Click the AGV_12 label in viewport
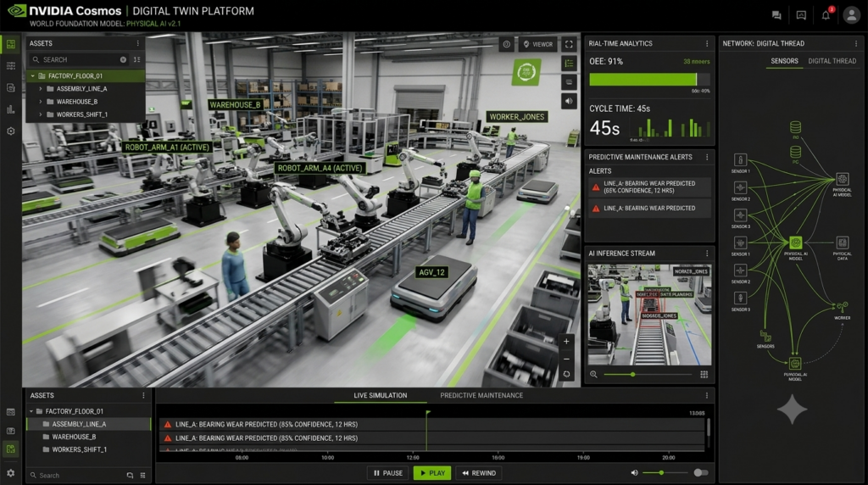The image size is (868, 485). coord(431,272)
